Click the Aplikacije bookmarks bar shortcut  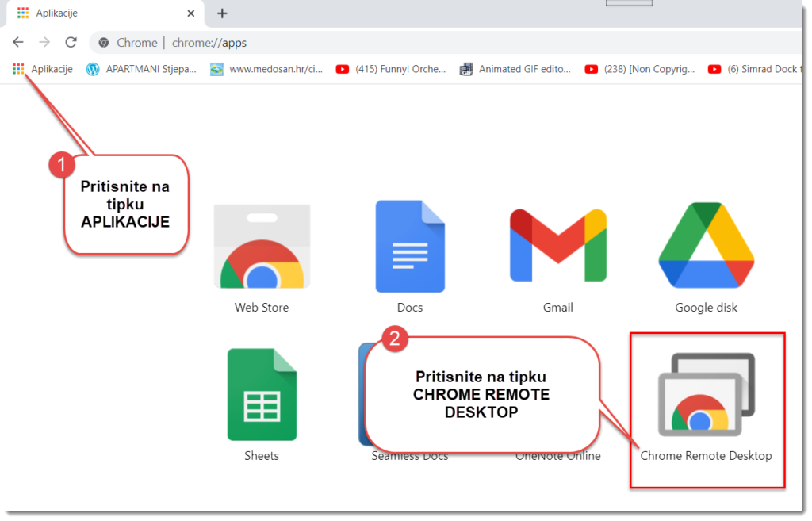[x=44, y=69]
